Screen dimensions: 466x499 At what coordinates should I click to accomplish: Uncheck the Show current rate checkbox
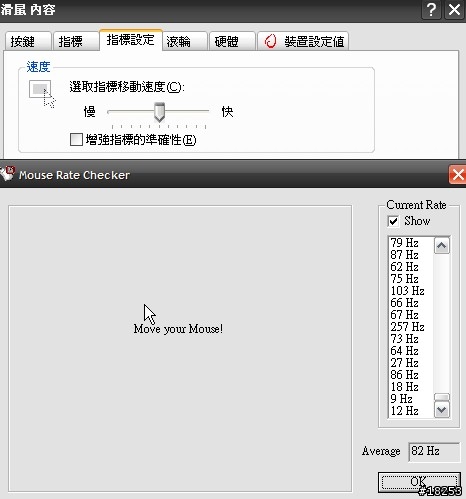pyautogui.click(x=393, y=221)
